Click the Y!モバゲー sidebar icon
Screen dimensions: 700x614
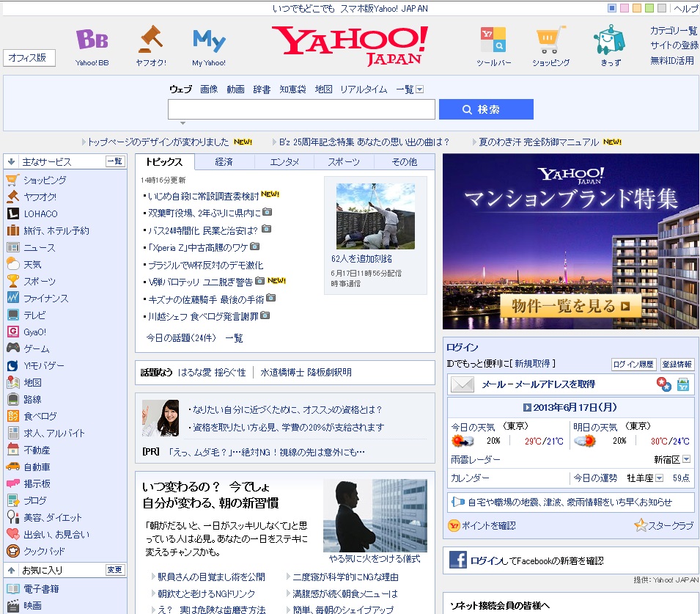point(13,365)
